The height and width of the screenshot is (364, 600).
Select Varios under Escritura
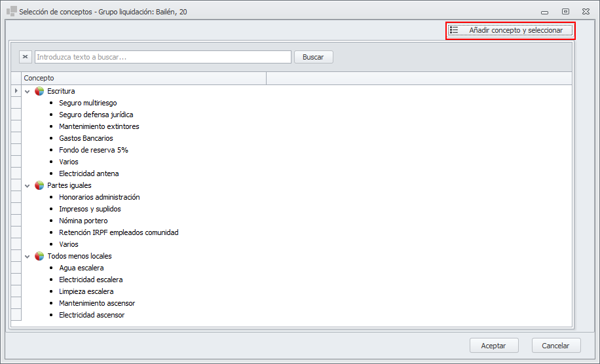69,162
